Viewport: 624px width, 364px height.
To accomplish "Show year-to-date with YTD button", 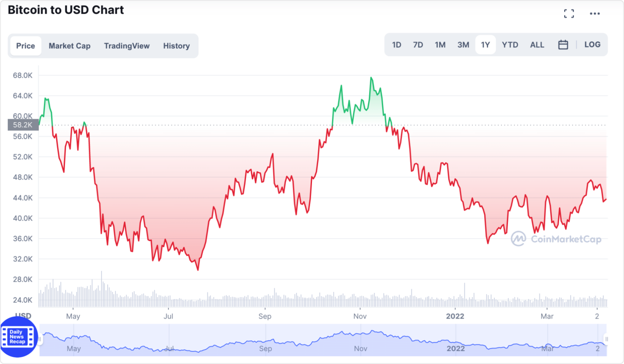I will point(510,45).
